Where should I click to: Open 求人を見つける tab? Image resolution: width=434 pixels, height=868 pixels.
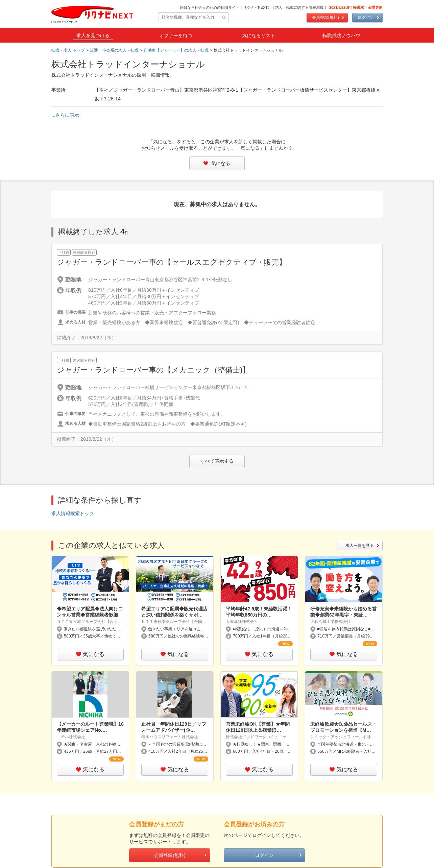(93, 35)
